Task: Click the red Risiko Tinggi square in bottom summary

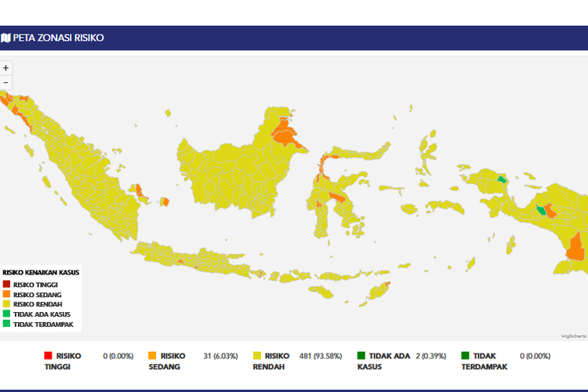Action: [49, 356]
